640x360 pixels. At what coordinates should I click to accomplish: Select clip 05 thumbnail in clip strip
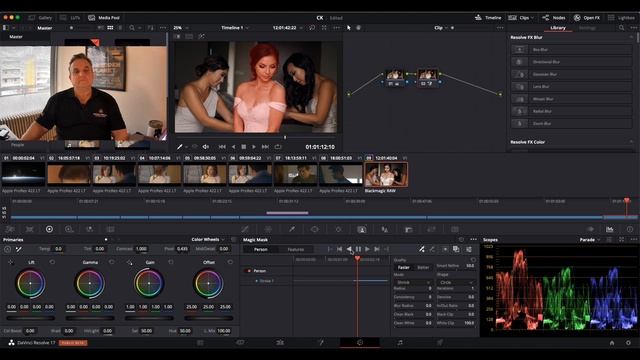tap(204, 174)
